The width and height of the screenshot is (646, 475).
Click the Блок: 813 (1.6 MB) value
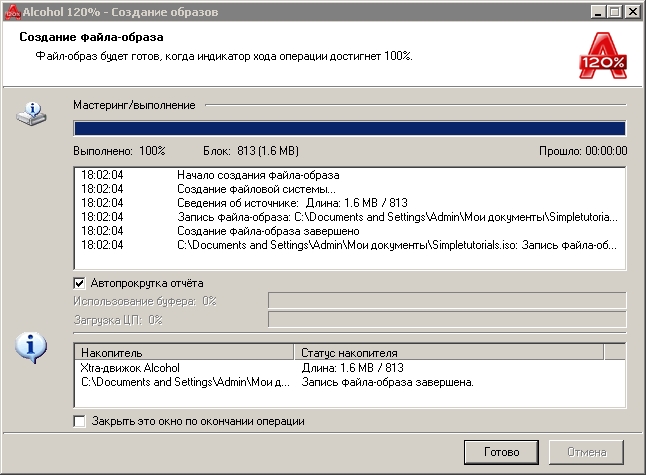251,151
